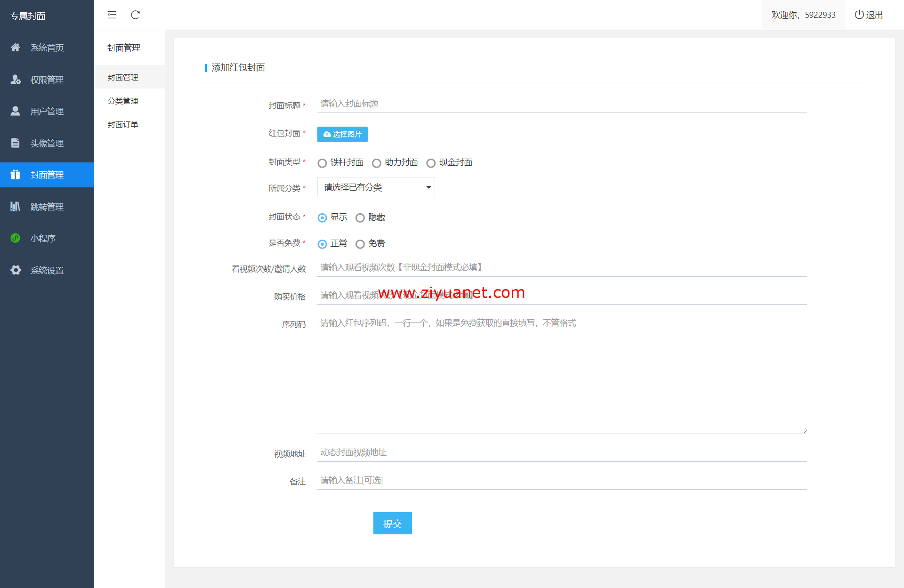904x588 pixels.
Task: Focus the 看视频次数/邀请人数 input field
Action: pyautogui.click(x=562, y=267)
